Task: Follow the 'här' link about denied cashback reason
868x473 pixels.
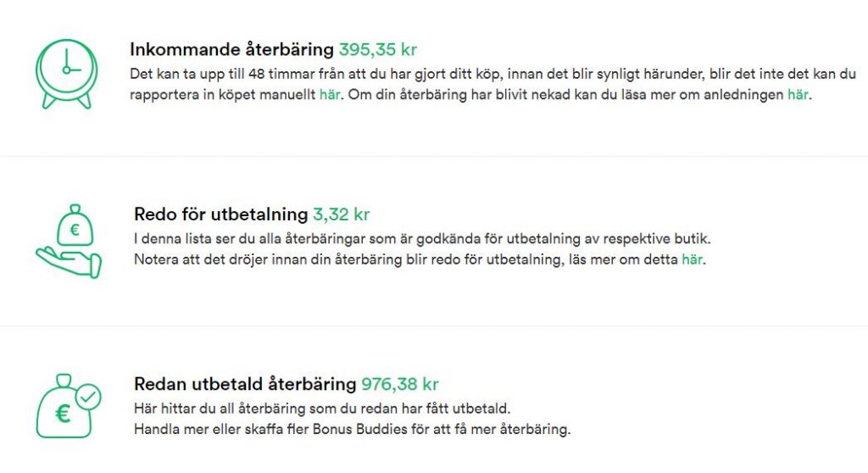Action: (798, 95)
